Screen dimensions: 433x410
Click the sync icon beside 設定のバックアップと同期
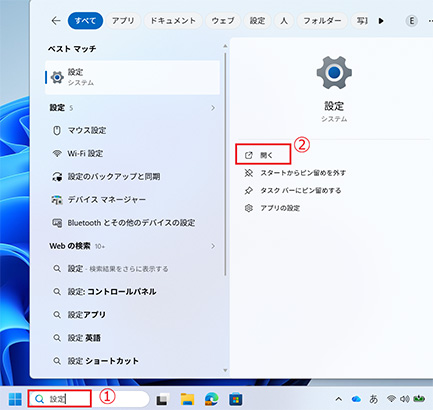pos(57,176)
